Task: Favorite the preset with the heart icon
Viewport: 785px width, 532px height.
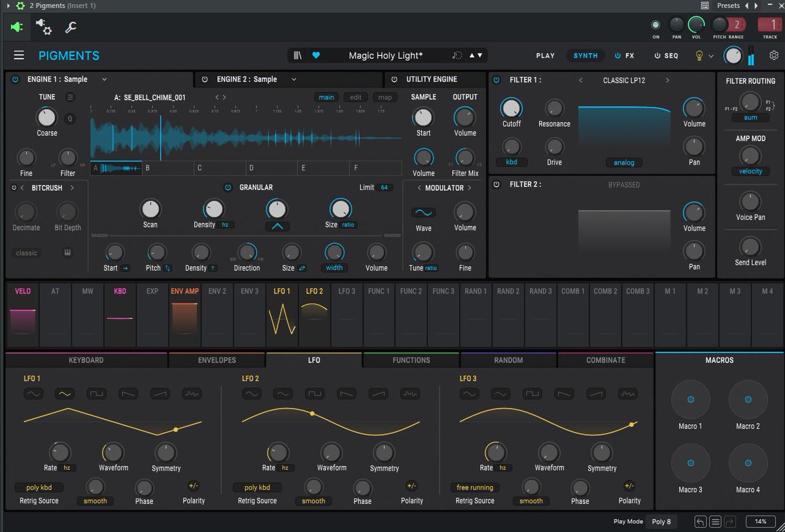Action: click(x=316, y=56)
